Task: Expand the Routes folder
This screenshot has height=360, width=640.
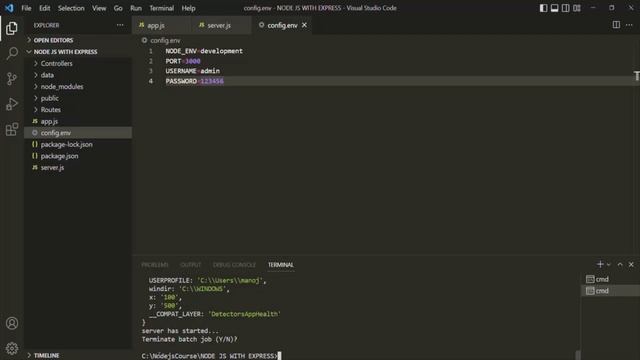Action: click(x=78, y=110)
